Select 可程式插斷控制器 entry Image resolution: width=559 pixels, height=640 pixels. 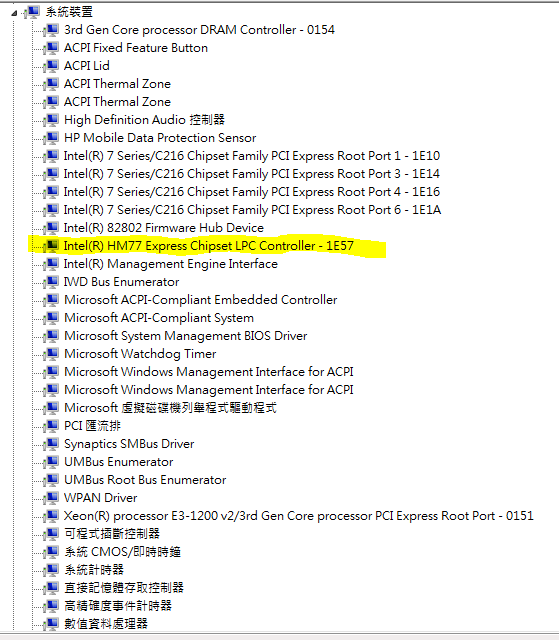tap(112, 533)
